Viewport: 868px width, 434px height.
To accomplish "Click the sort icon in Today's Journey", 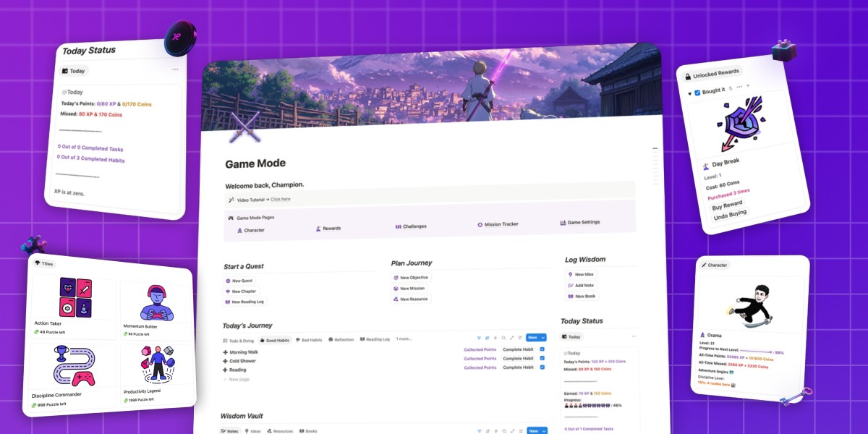I will 487,338.
